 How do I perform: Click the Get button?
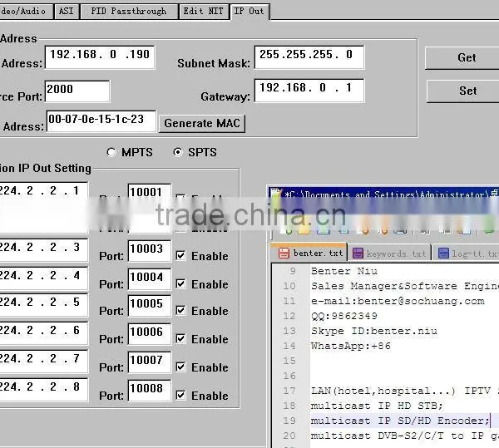(x=463, y=58)
